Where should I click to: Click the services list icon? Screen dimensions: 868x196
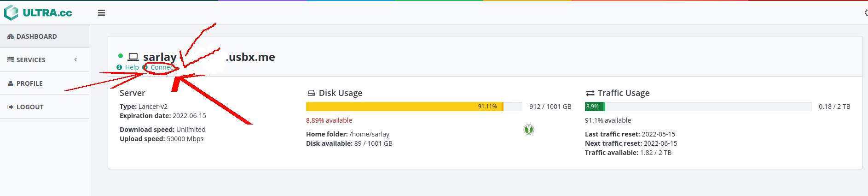tap(11, 60)
